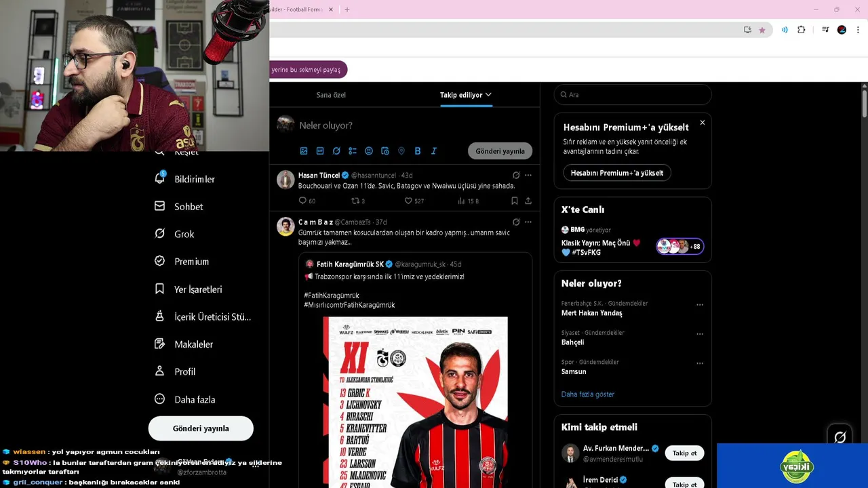This screenshot has height=488, width=868.
Task: Open Profil in sidebar
Action: pos(175,371)
